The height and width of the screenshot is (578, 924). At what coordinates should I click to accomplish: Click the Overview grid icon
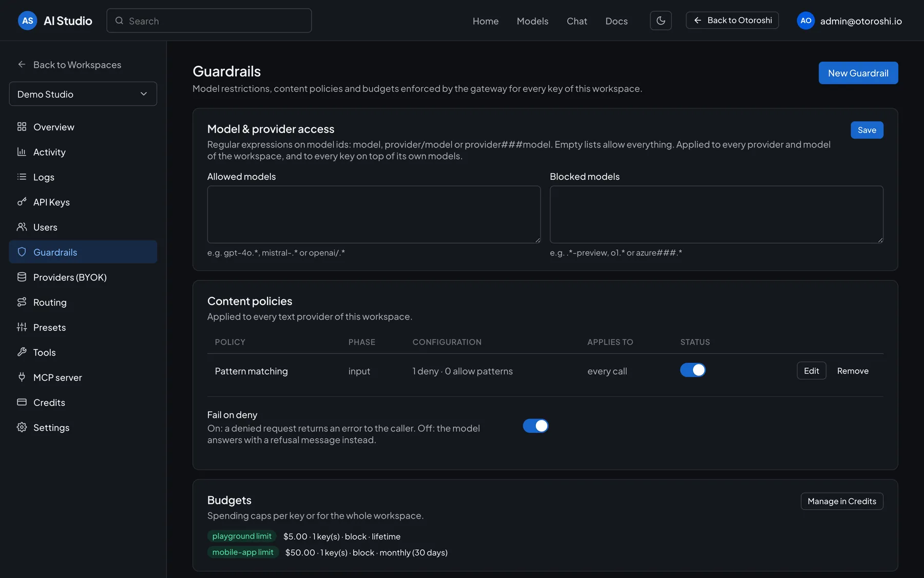22,126
